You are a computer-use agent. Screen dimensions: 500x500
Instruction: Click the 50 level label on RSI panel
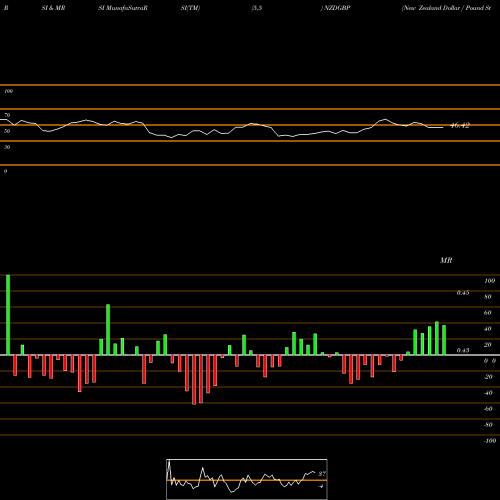pos(7,131)
